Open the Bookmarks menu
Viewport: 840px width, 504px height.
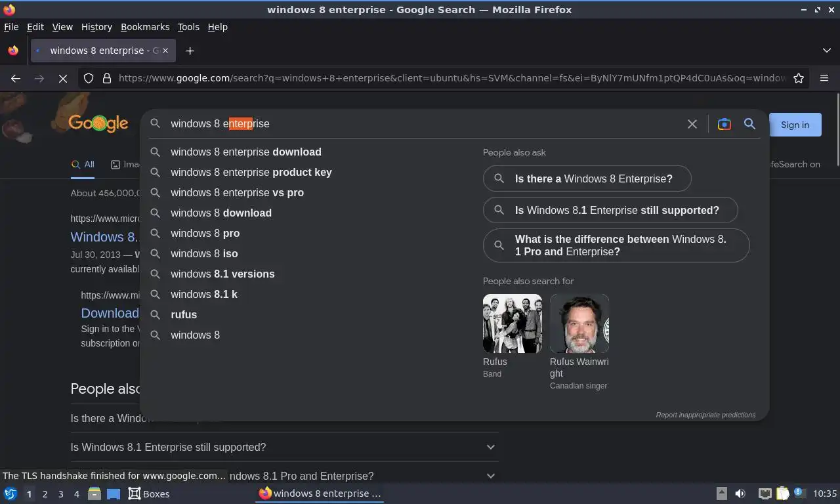145,27
